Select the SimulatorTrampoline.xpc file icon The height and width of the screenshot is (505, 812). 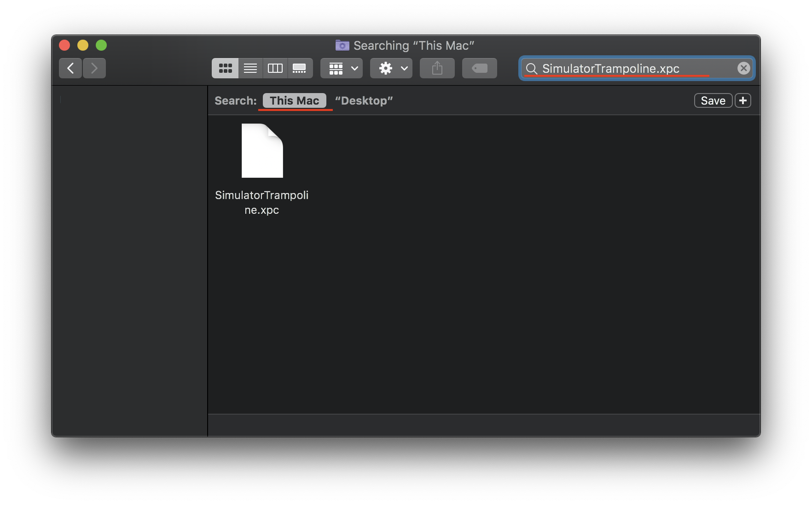tap(262, 151)
